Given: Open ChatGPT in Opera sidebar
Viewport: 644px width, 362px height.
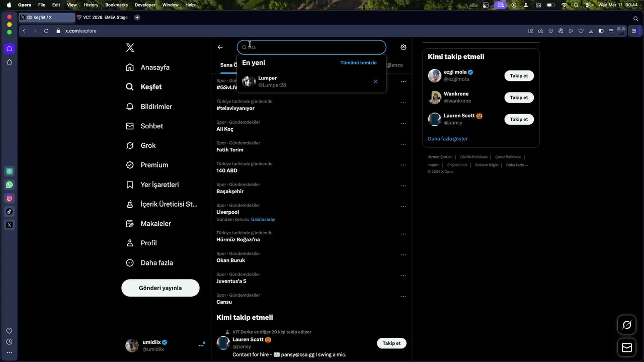Looking at the screenshot, I should point(9,171).
